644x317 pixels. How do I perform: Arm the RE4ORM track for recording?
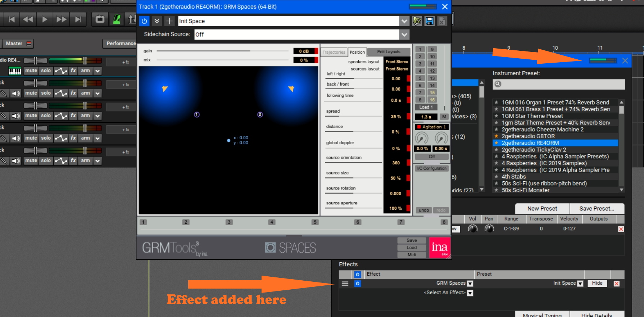[x=85, y=71]
